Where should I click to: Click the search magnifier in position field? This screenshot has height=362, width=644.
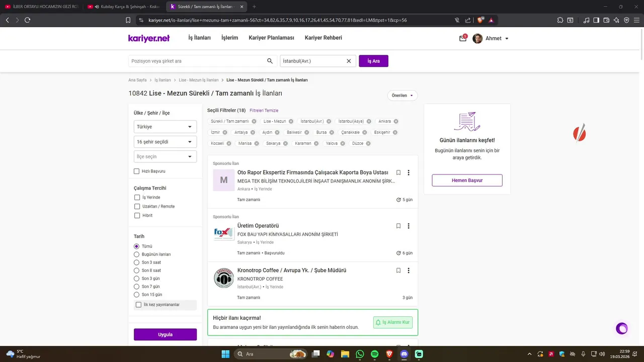pos(270,61)
